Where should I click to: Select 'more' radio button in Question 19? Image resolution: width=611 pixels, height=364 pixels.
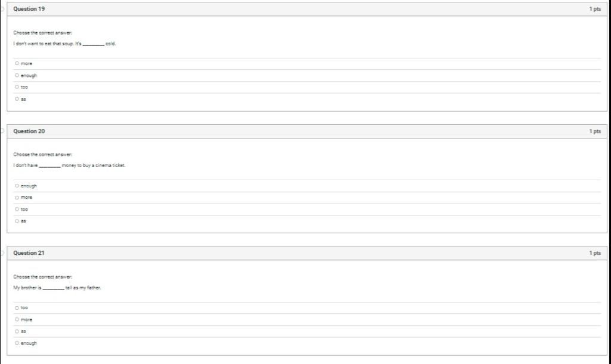(17, 63)
